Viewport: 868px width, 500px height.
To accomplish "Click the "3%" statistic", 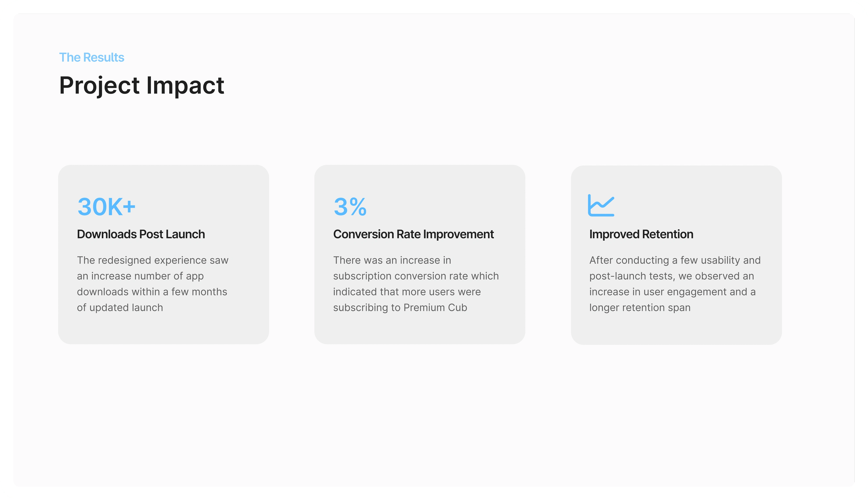I will [350, 207].
